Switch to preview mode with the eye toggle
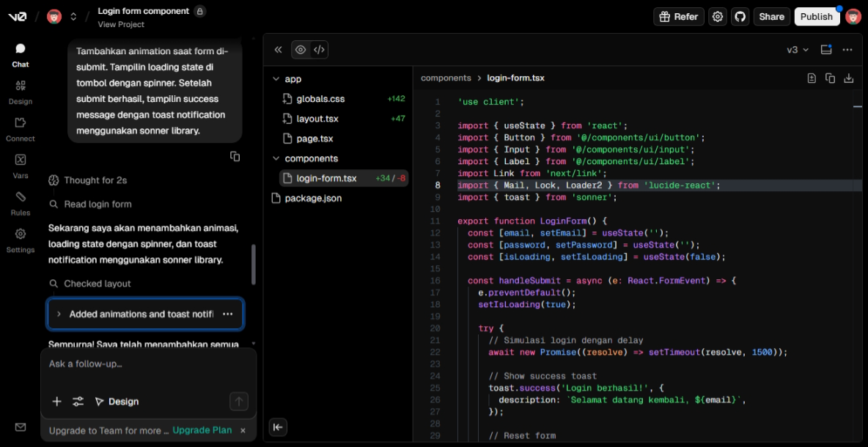This screenshot has height=447, width=868. point(299,50)
